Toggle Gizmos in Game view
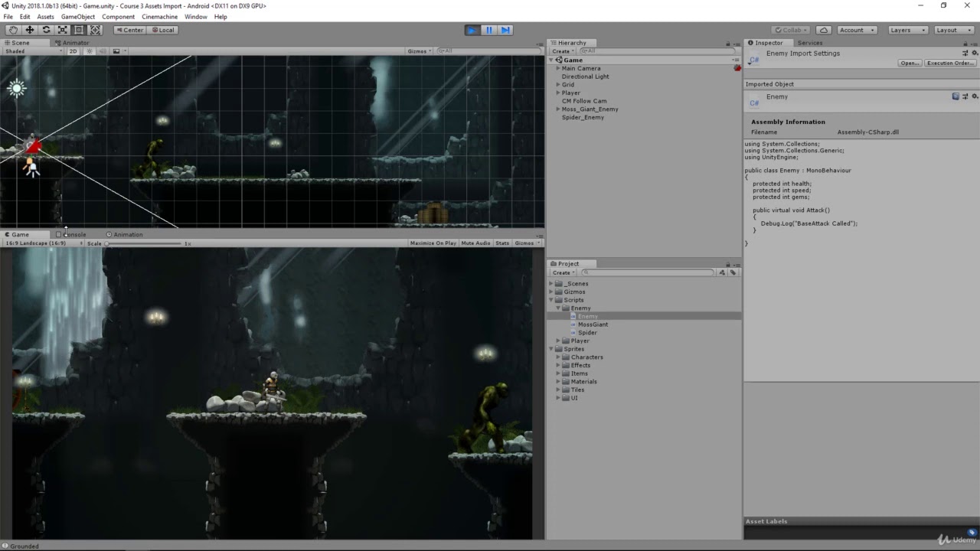The height and width of the screenshot is (551, 980). pyautogui.click(x=526, y=243)
